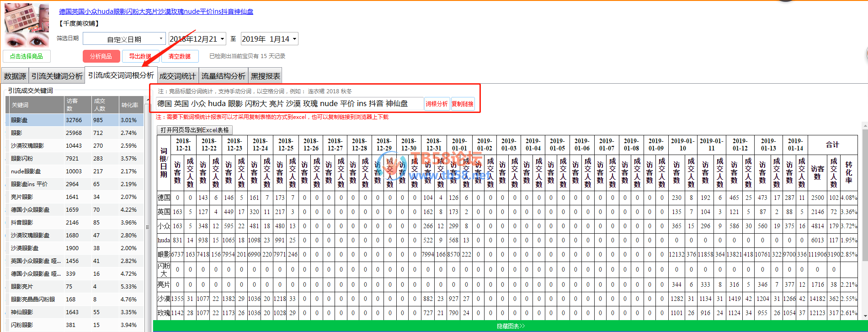Screen dimensions: 868x332
Task: Switch to the 成交词统计 tab
Action: [177, 76]
